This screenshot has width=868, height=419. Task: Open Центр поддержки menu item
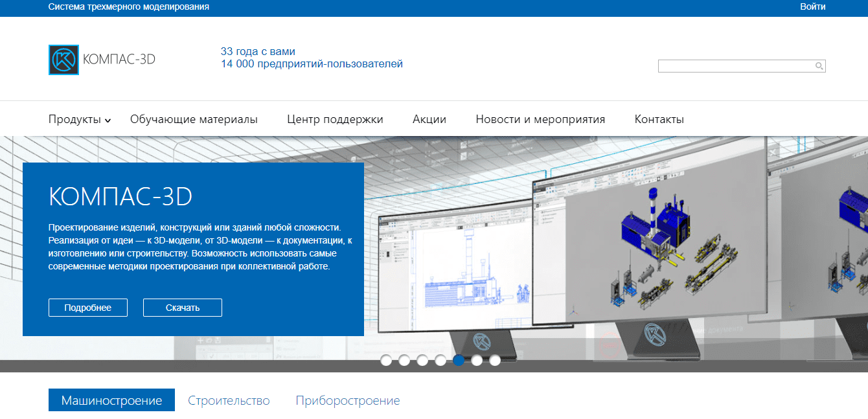click(335, 119)
